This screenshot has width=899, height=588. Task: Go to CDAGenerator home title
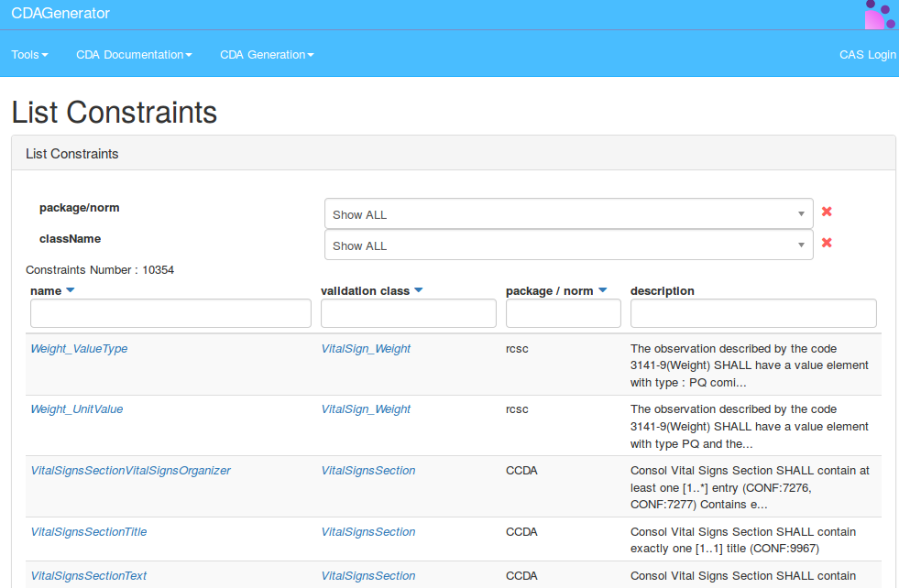(60, 14)
